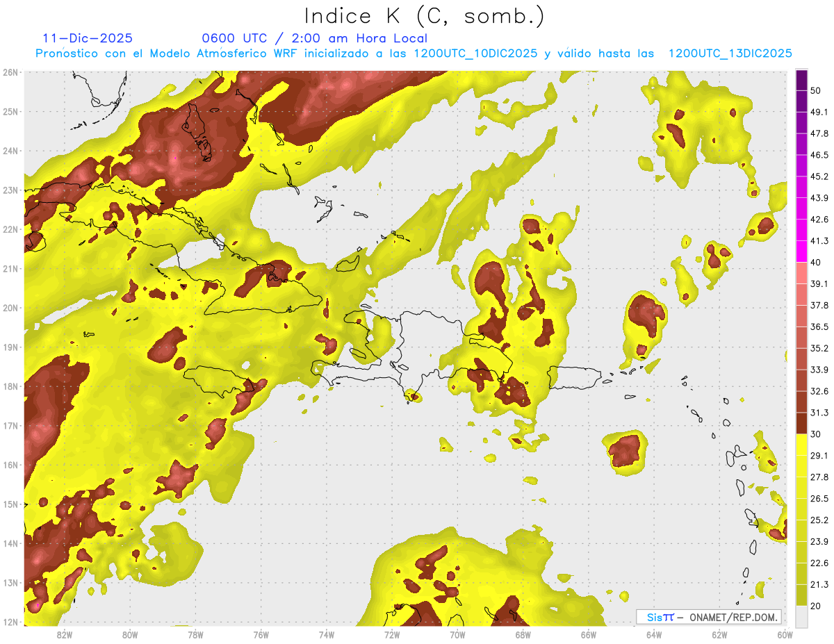Click the '27.8' color scale value
Viewport: 834px width, 644px height.
[x=820, y=477]
